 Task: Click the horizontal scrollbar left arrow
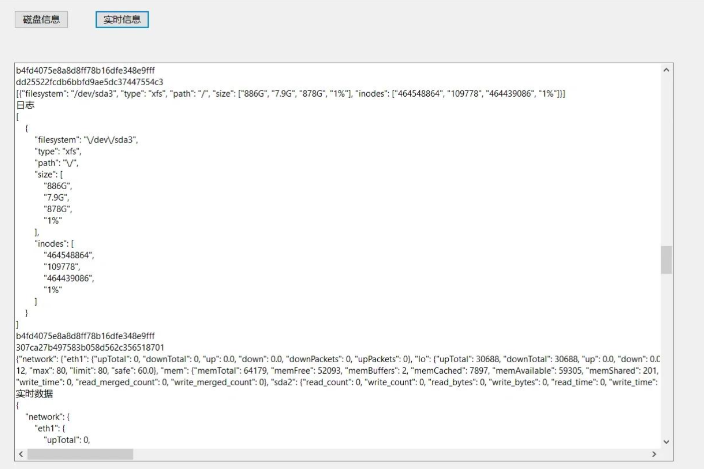(x=21, y=454)
